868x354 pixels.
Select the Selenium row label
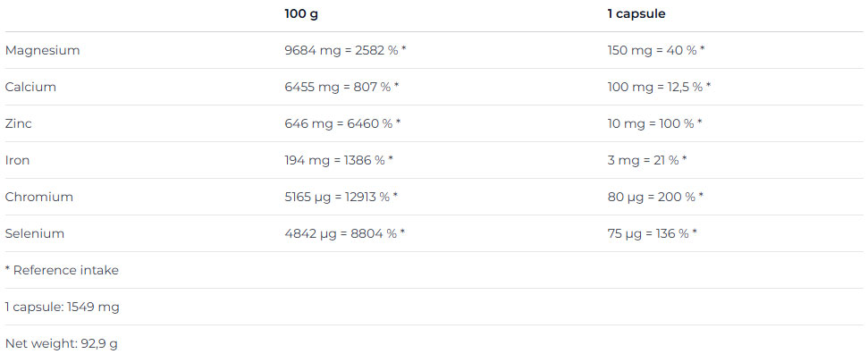click(x=34, y=233)
